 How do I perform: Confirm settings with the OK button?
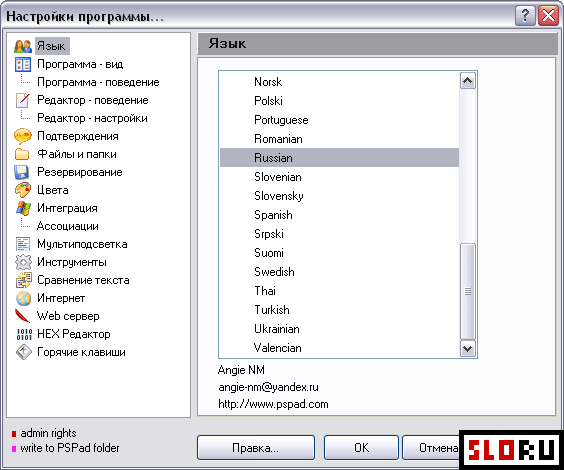click(361, 448)
